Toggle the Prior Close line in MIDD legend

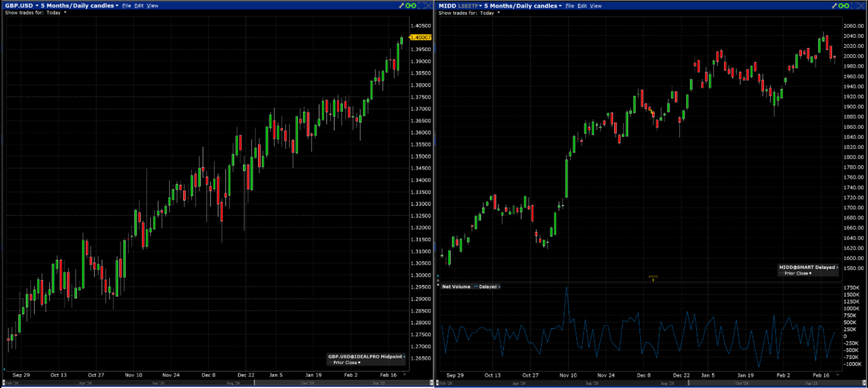point(796,273)
